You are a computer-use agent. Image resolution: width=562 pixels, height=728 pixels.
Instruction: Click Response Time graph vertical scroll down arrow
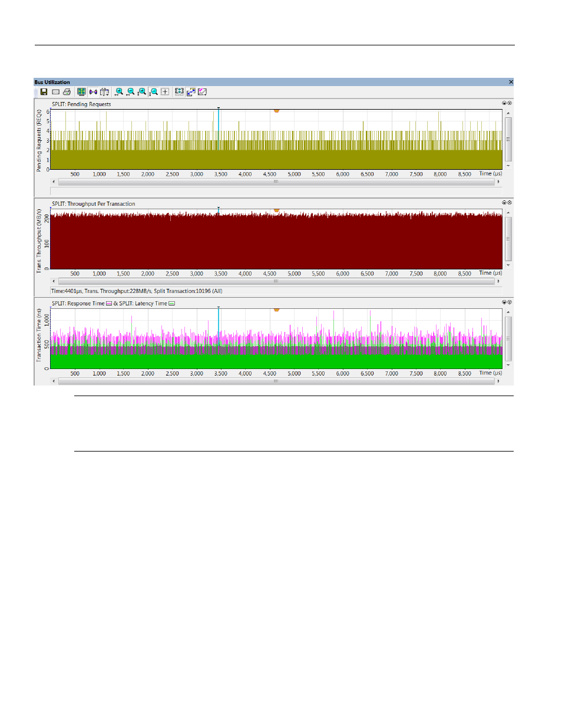click(508, 365)
